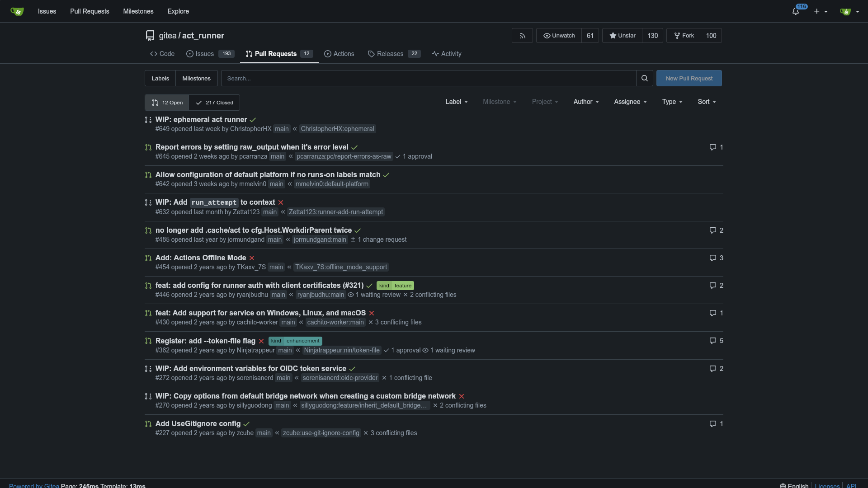
Task: Switch to 217 Closed pull requests
Action: pyautogui.click(x=214, y=103)
